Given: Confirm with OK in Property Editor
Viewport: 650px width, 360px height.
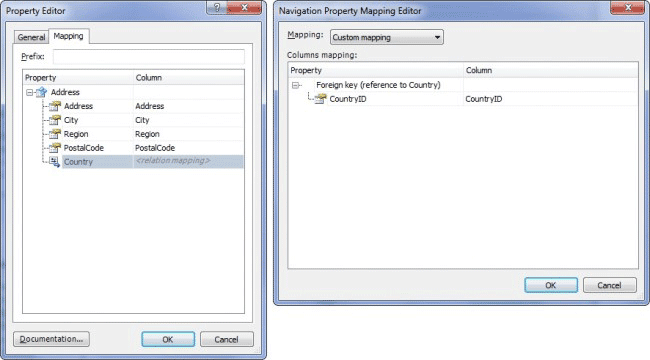Looking at the screenshot, I should pyautogui.click(x=168, y=339).
